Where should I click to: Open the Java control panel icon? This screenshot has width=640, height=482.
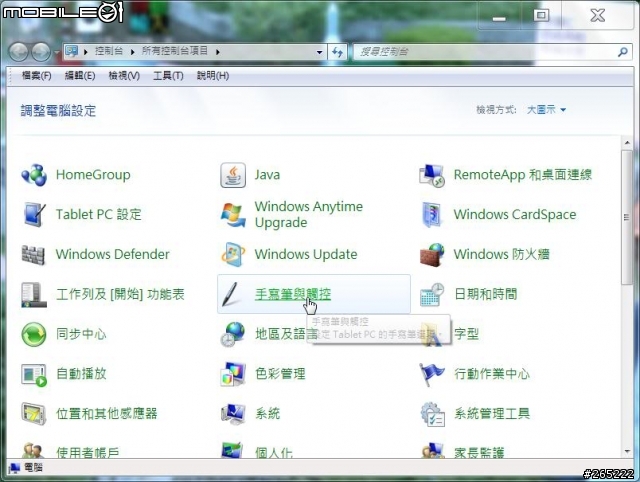233,175
